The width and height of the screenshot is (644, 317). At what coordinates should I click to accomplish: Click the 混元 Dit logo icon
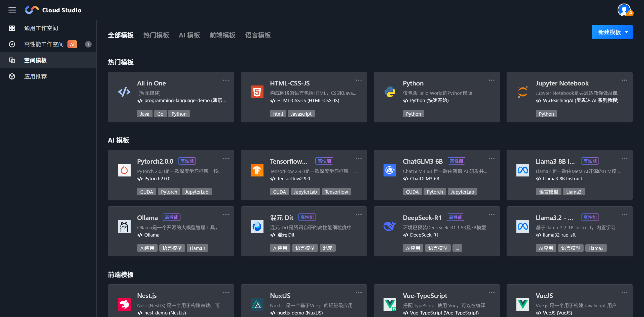pos(257,226)
